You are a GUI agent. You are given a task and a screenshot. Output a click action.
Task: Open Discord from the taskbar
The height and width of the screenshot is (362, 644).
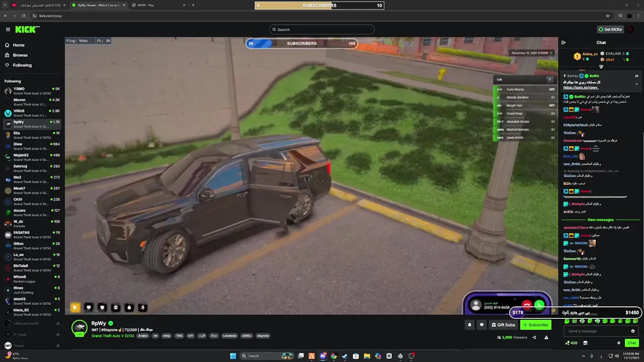point(323,356)
